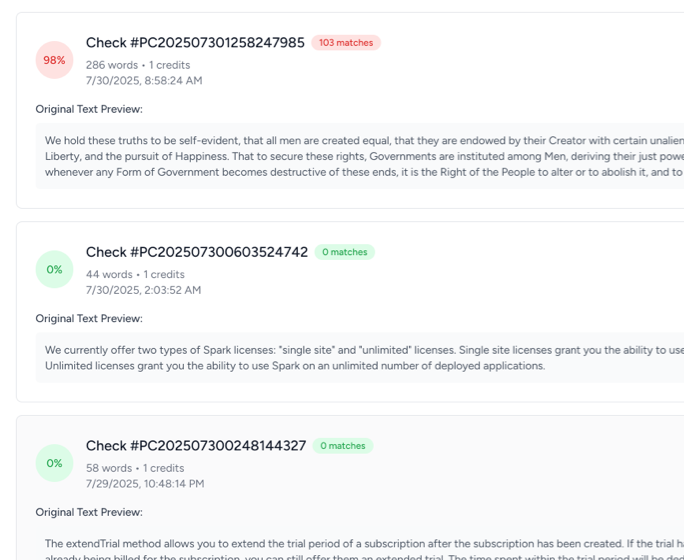684x560 pixels.
Task: Select the 44 words credits line
Action: (x=135, y=274)
